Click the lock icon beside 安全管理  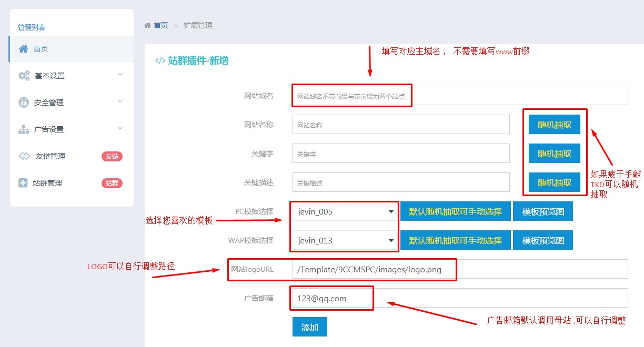tap(24, 103)
